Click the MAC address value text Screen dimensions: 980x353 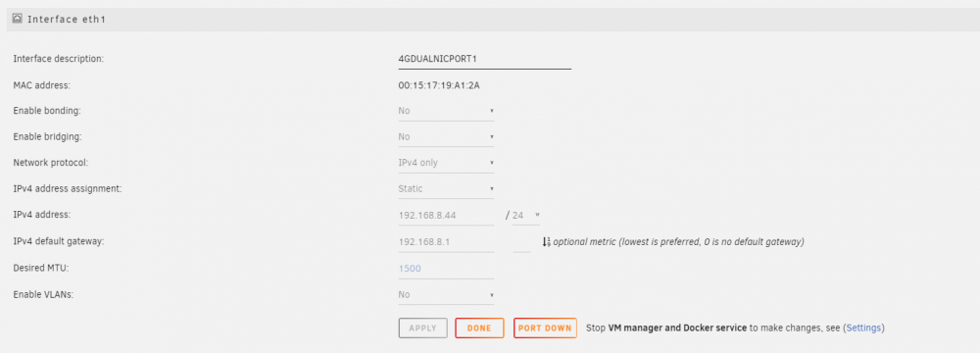point(439,85)
